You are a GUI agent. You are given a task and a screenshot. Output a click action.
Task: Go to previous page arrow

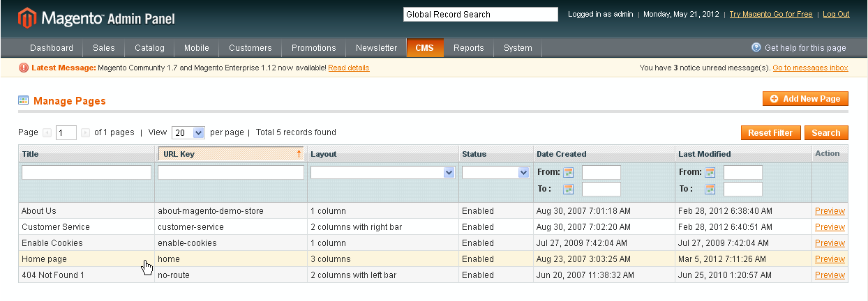click(47, 132)
